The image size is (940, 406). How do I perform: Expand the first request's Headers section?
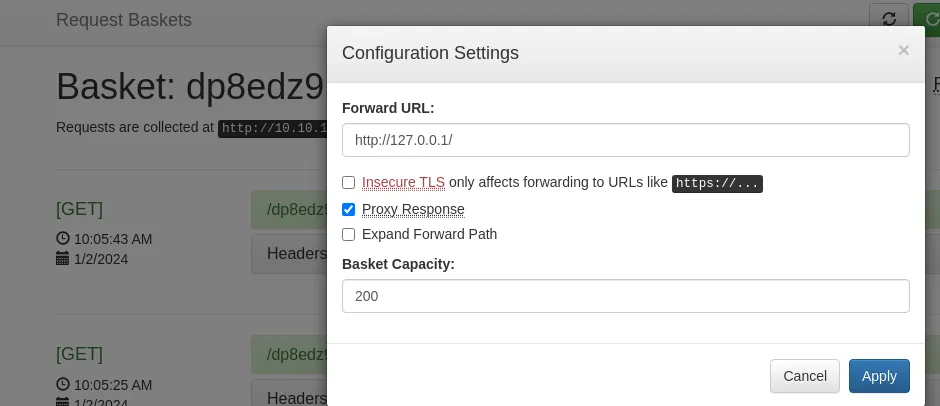(x=289, y=254)
